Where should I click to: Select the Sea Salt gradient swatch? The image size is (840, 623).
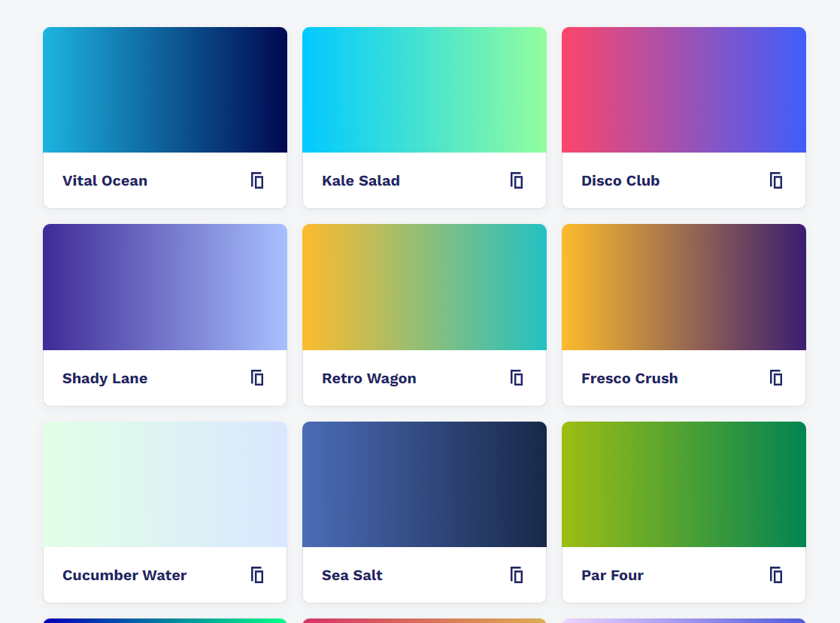coord(424,485)
